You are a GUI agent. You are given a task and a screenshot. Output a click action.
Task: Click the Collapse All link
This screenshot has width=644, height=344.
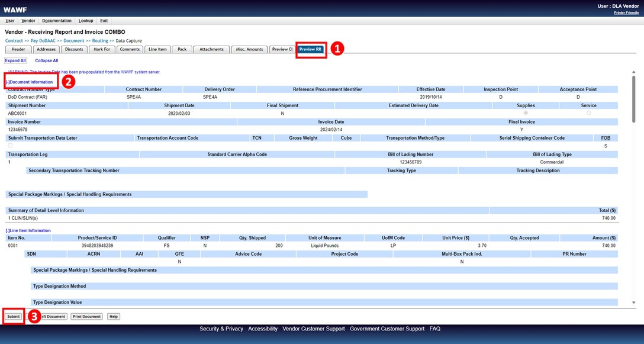[46, 60]
